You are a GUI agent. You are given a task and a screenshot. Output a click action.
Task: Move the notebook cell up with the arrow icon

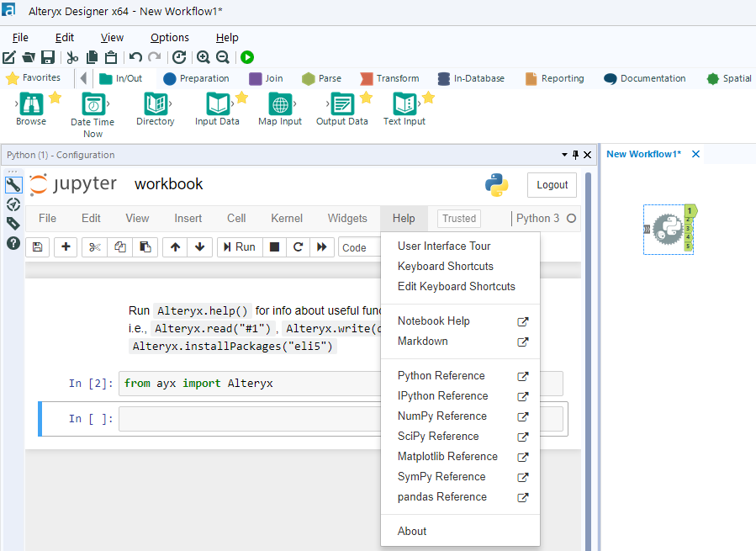[x=175, y=246]
